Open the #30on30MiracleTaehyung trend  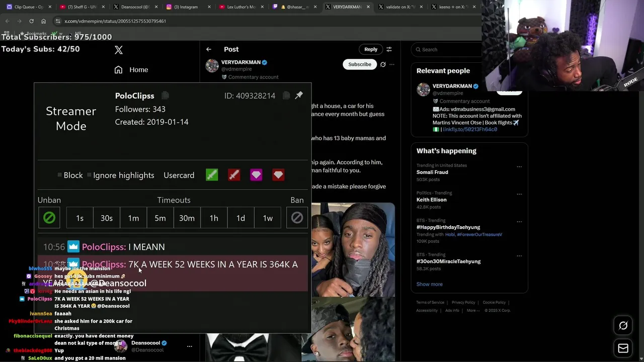pyautogui.click(x=448, y=261)
